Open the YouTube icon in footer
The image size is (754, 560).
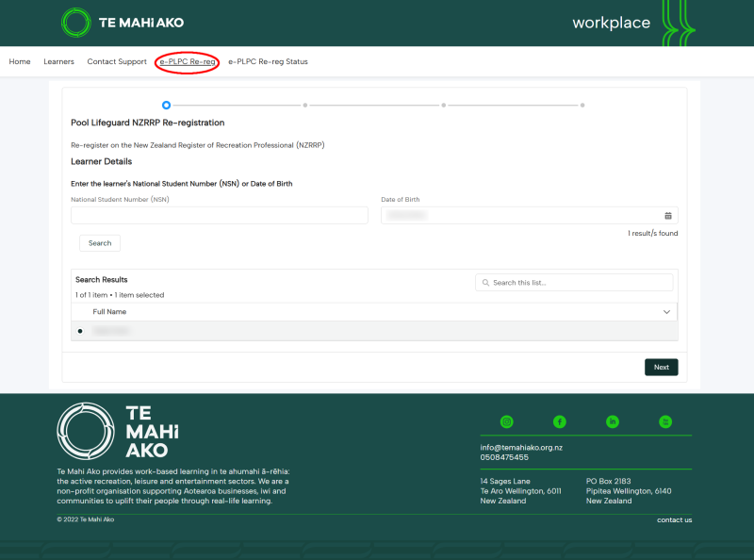[665, 422]
